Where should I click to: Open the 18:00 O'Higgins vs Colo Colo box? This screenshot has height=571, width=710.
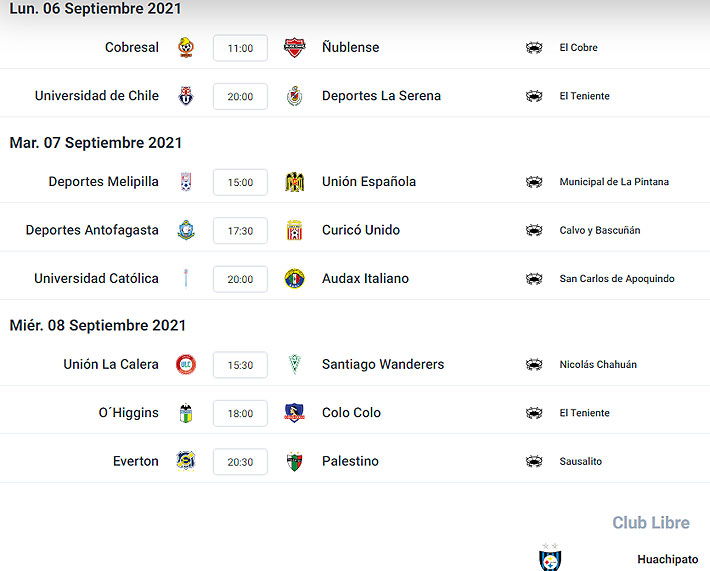pos(240,413)
